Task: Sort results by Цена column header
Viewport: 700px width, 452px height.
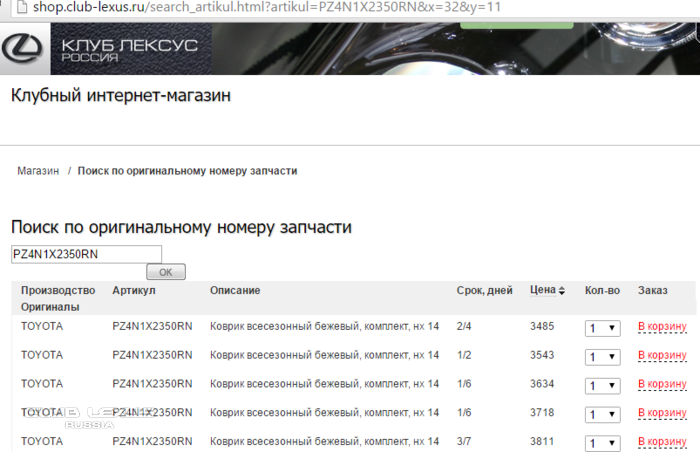Action: coord(542,290)
